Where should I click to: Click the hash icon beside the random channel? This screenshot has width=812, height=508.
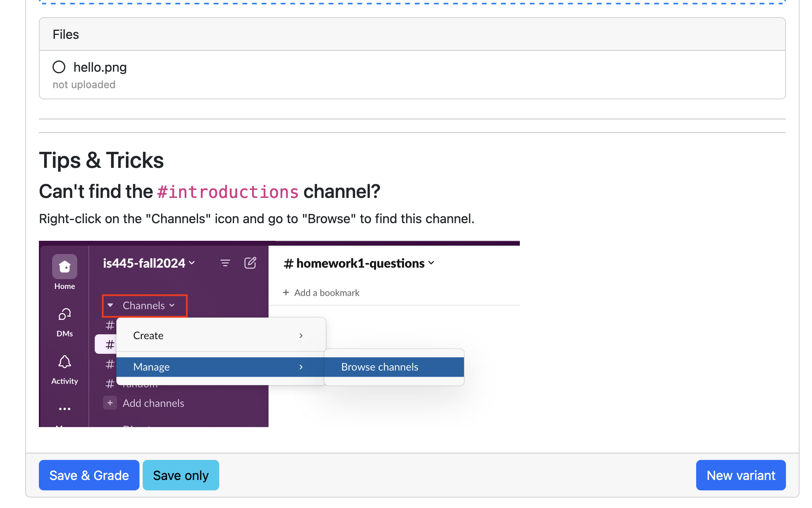tap(110, 383)
